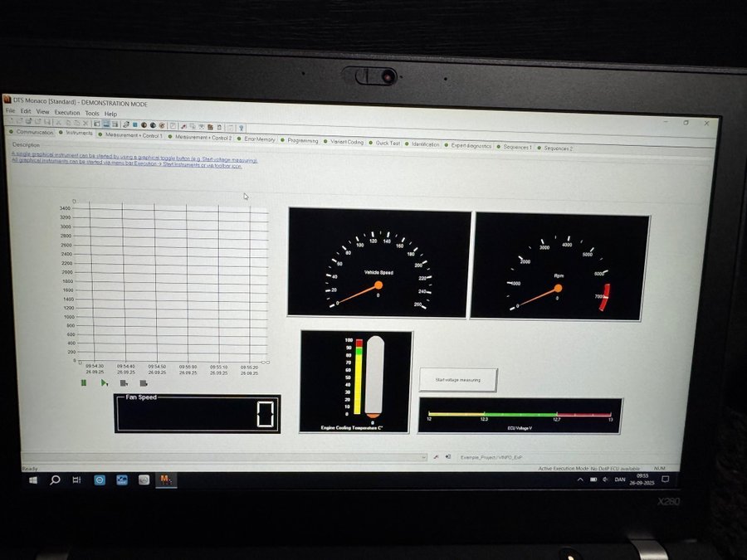The image size is (747, 560).
Task: Click the connect icon in the bottom bar
Action: (x=436, y=456)
